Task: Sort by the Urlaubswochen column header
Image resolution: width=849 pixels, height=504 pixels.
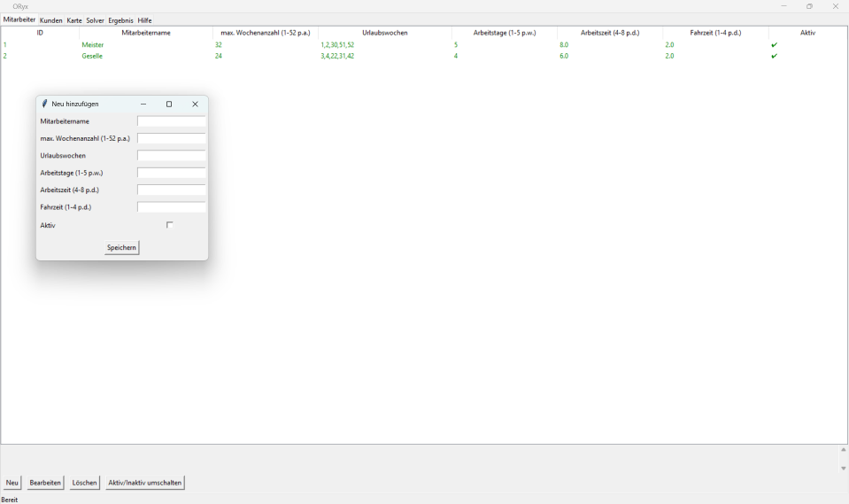Action: click(x=385, y=33)
